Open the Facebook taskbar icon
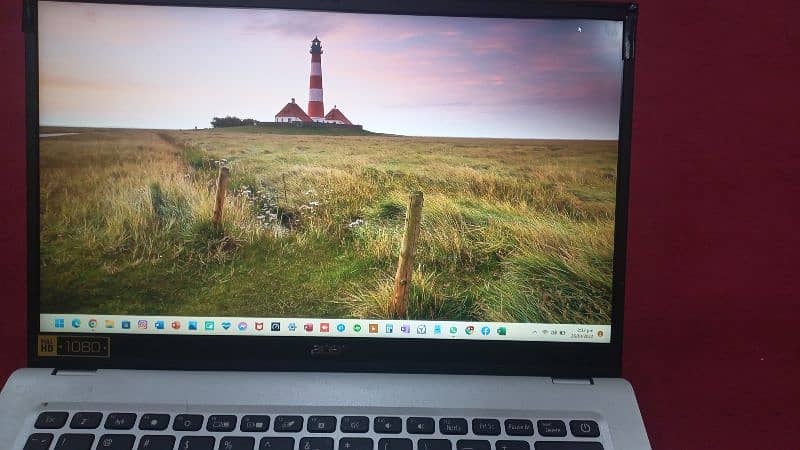The width and height of the screenshot is (800, 450). (485, 330)
